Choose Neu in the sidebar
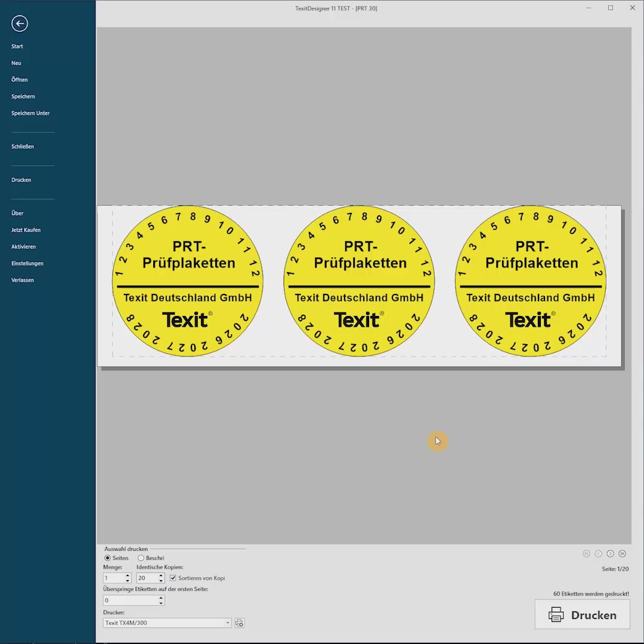Viewport: 644px width, 644px height. (x=16, y=63)
